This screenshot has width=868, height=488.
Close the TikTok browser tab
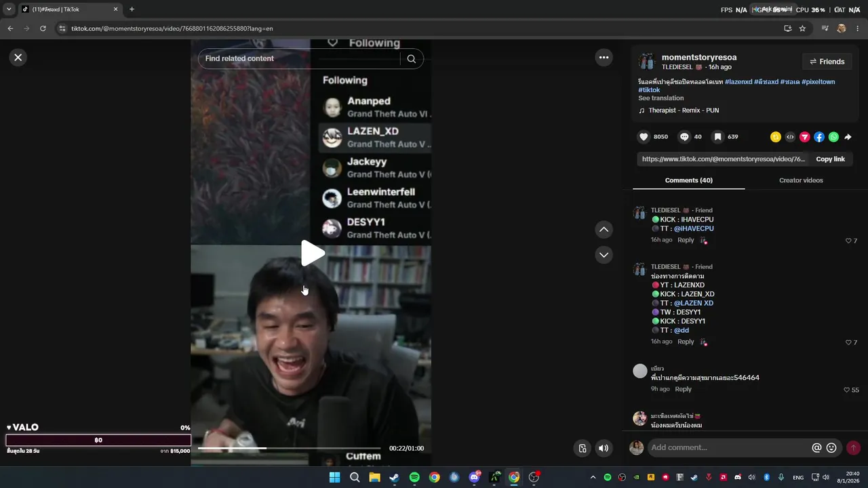coord(115,9)
